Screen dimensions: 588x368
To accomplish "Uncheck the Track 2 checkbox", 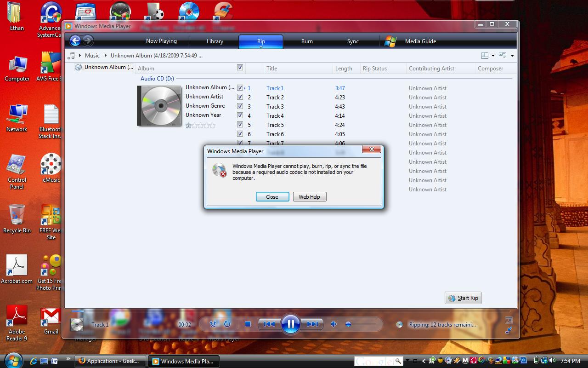I will pyautogui.click(x=240, y=97).
